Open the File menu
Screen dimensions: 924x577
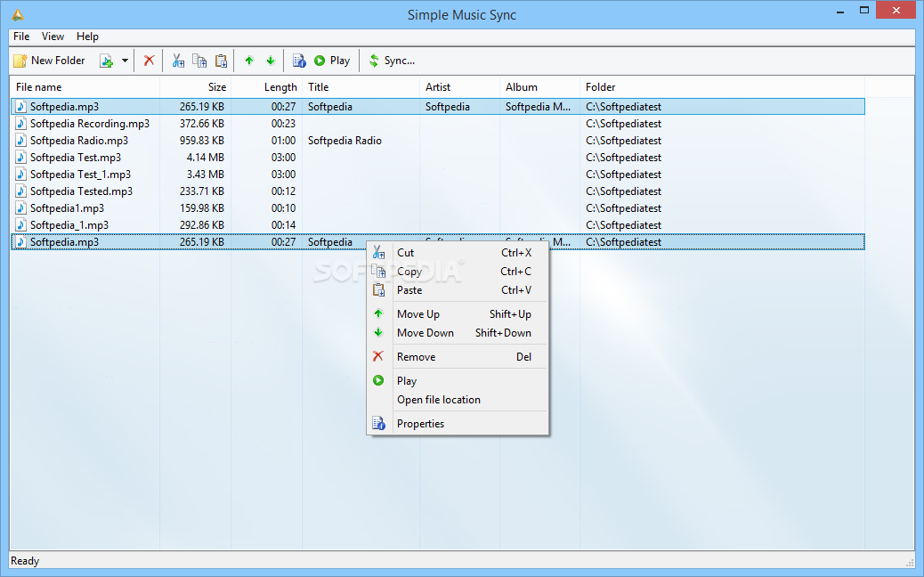[x=21, y=37]
